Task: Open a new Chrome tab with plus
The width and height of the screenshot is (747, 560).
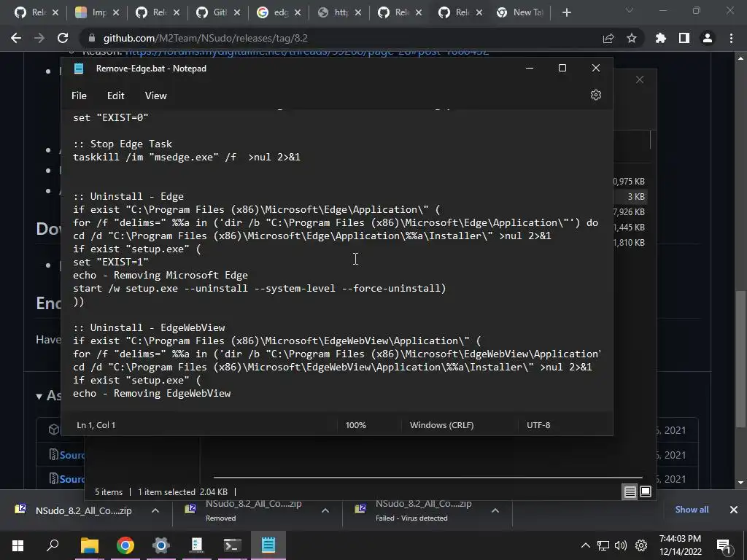Action: 566,13
